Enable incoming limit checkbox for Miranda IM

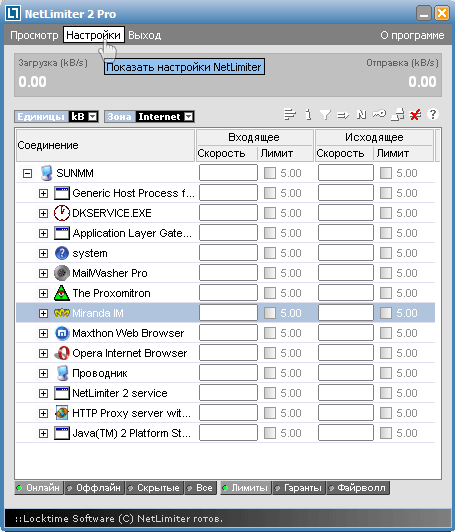[x=270, y=313]
